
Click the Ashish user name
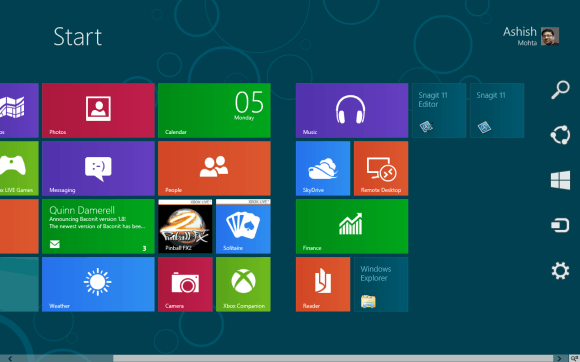pyautogui.click(x=520, y=32)
